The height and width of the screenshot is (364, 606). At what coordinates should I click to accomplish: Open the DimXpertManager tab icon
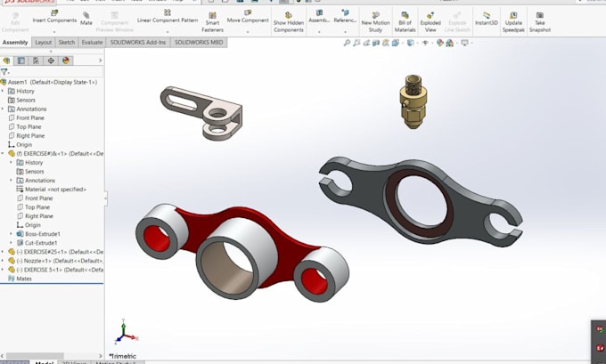tap(51, 61)
